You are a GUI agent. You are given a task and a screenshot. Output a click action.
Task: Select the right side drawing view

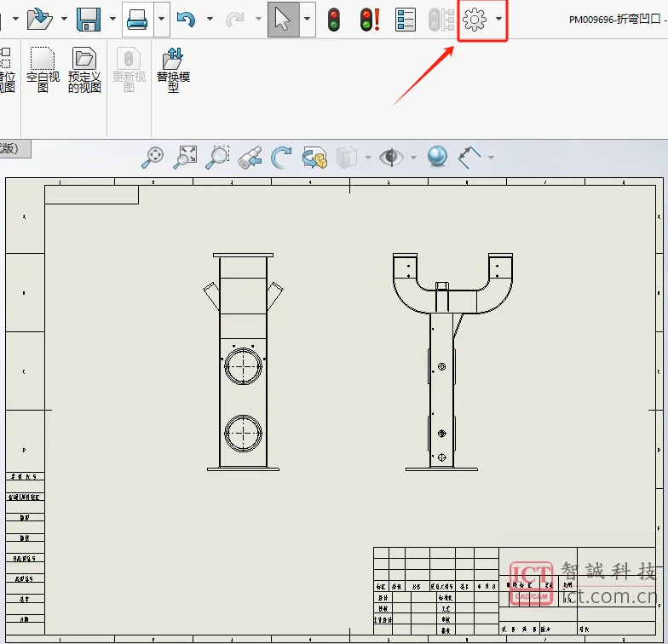tap(452, 362)
